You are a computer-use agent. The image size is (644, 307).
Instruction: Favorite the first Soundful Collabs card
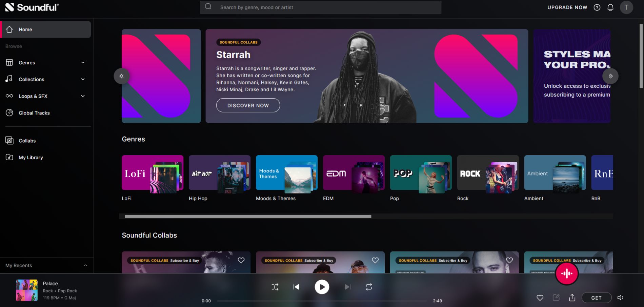point(241,260)
